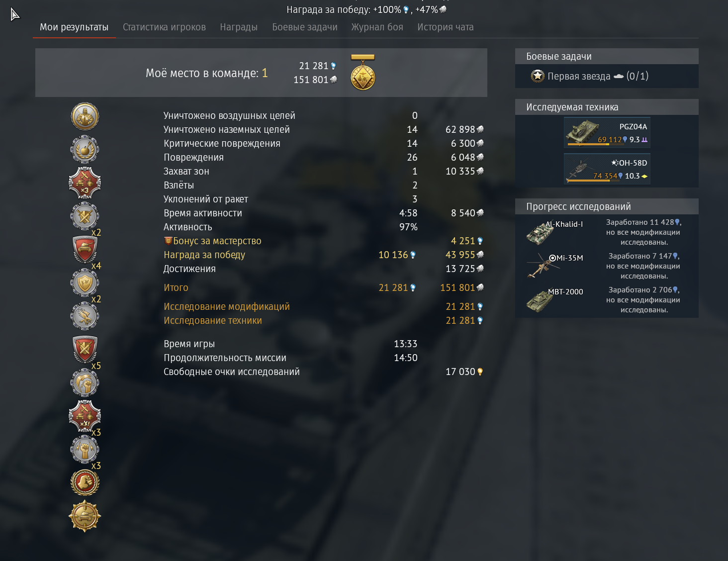Click the gold first-place medal icon
The height and width of the screenshot is (561, 728).
click(363, 73)
